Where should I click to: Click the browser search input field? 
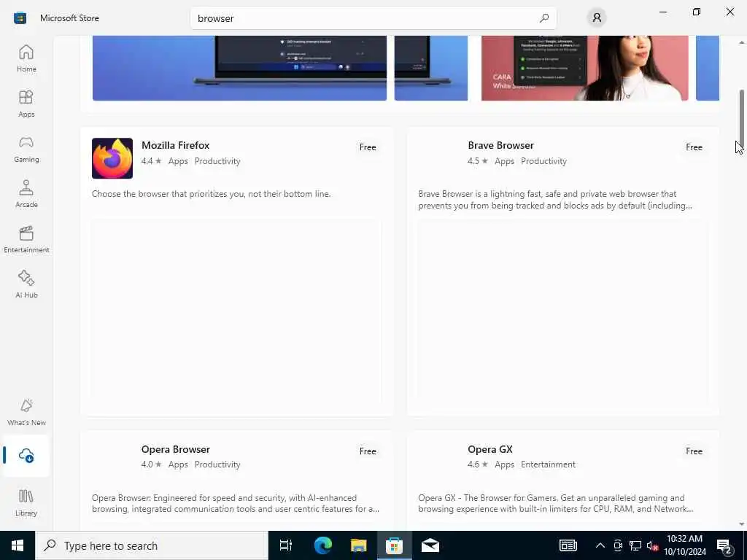[x=373, y=18]
